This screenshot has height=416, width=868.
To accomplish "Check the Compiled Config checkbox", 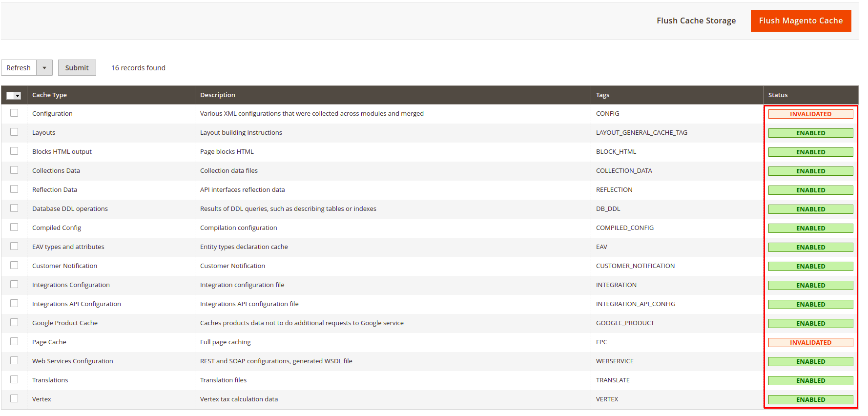I will click(14, 228).
